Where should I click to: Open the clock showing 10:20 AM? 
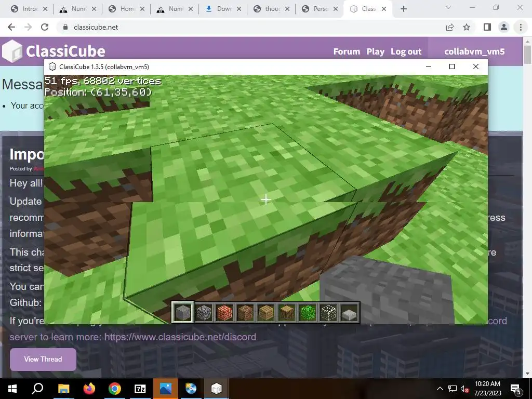[x=487, y=389]
